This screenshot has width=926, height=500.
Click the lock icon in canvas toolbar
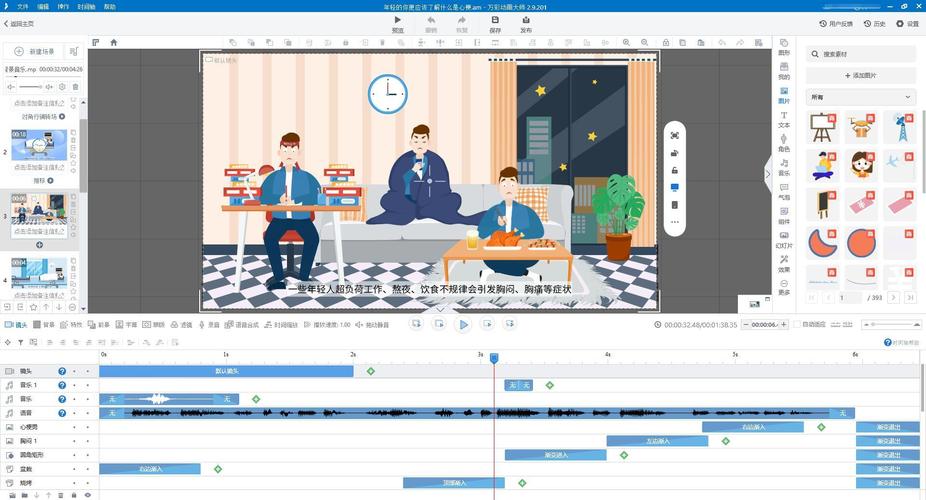click(666, 43)
